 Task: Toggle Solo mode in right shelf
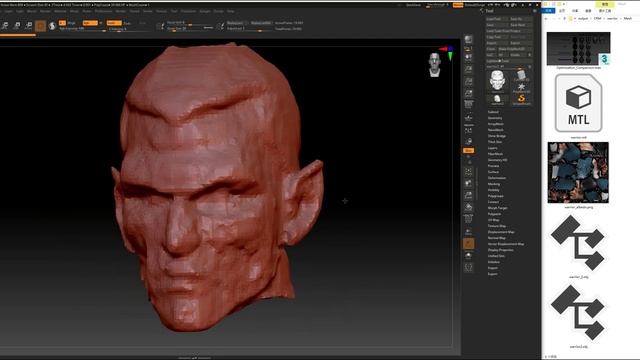(468, 256)
